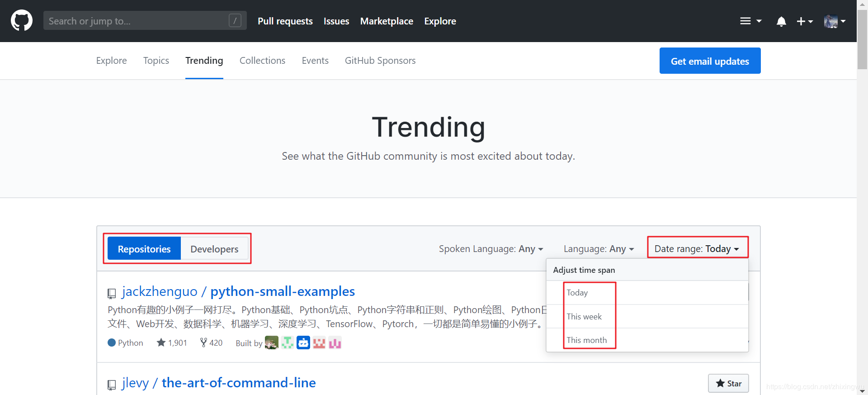Switch to the Developers view
The width and height of the screenshot is (868, 395).
[214, 249]
